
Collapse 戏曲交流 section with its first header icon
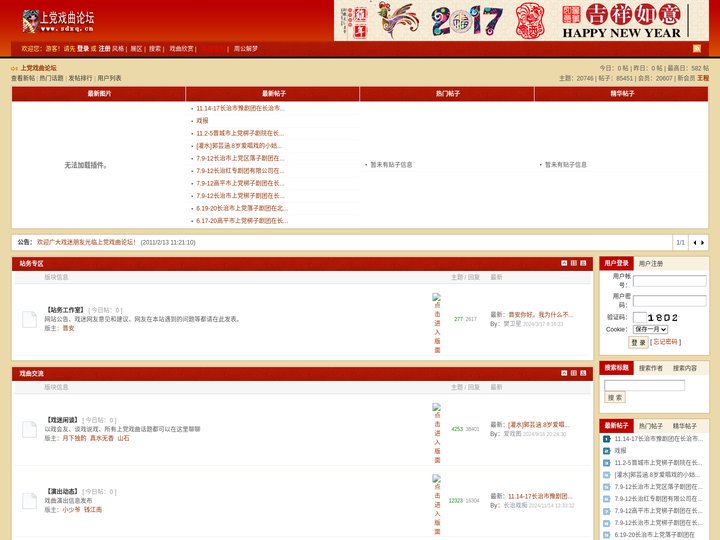[x=564, y=373]
